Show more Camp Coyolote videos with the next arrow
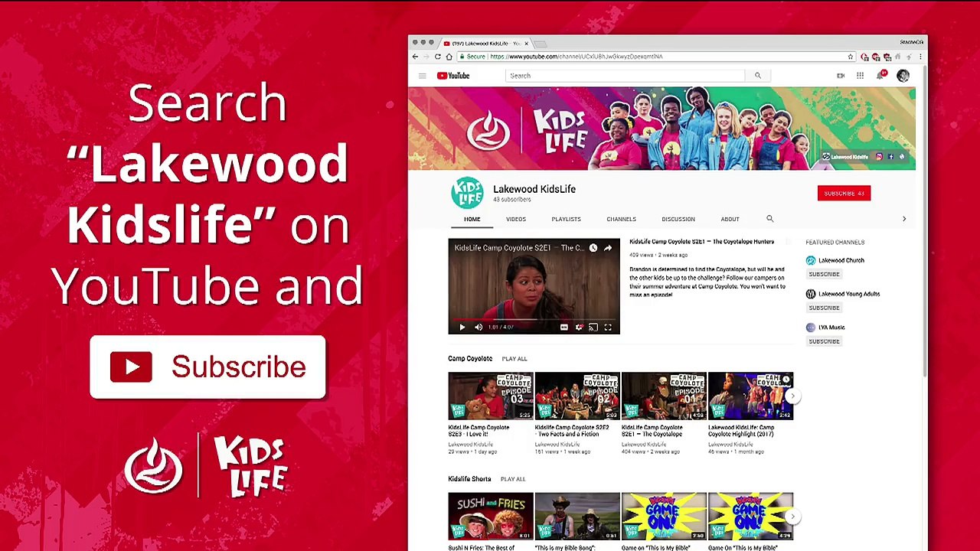 click(793, 396)
